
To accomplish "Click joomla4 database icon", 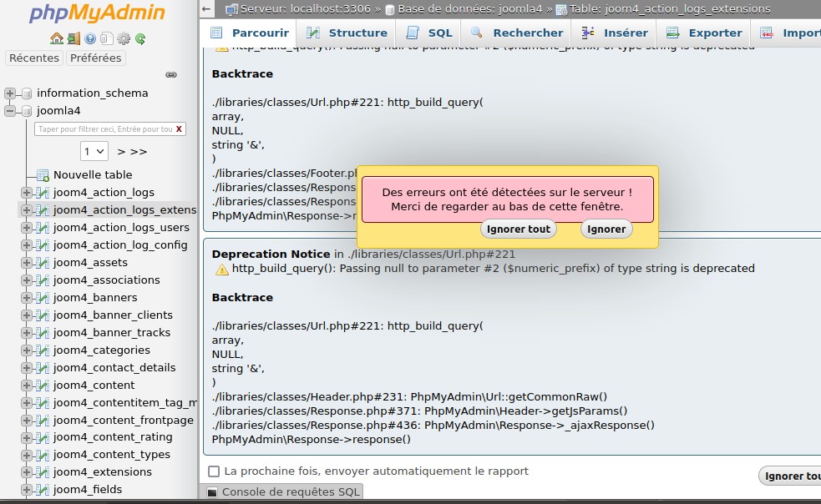I will tap(27, 111).
